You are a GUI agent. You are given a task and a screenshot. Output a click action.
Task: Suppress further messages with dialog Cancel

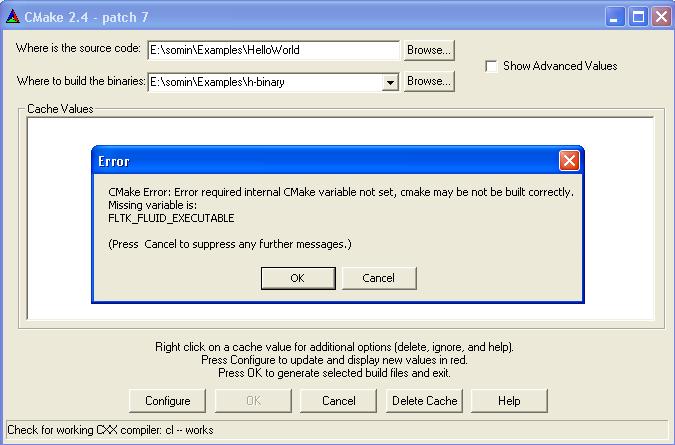coord(379,278)
